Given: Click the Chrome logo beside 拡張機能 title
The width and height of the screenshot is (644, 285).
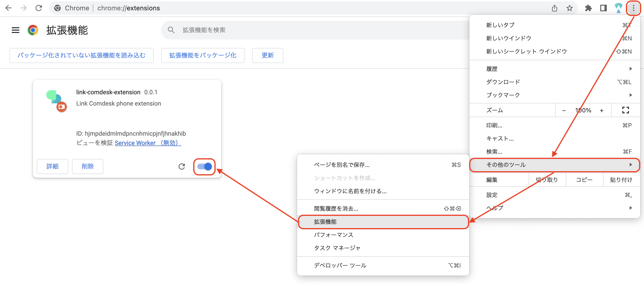Looking at the screenshot, I should (x=33, y=30).
